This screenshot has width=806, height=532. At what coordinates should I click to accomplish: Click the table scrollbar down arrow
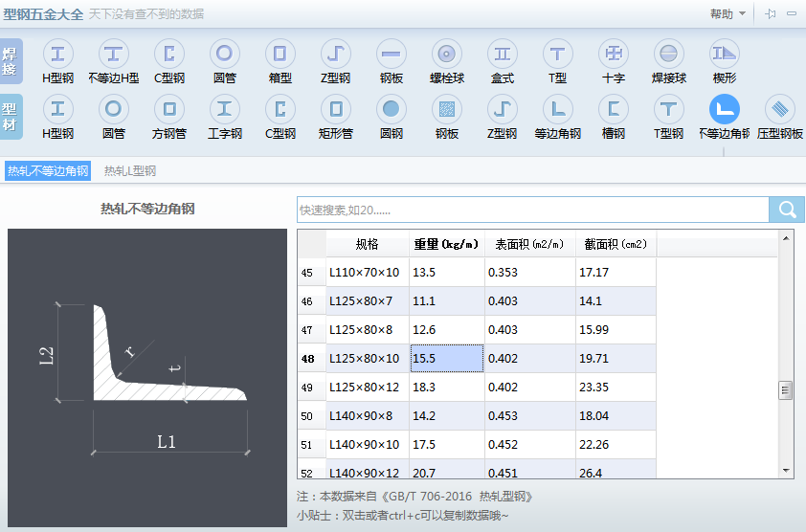click(786, 471)
